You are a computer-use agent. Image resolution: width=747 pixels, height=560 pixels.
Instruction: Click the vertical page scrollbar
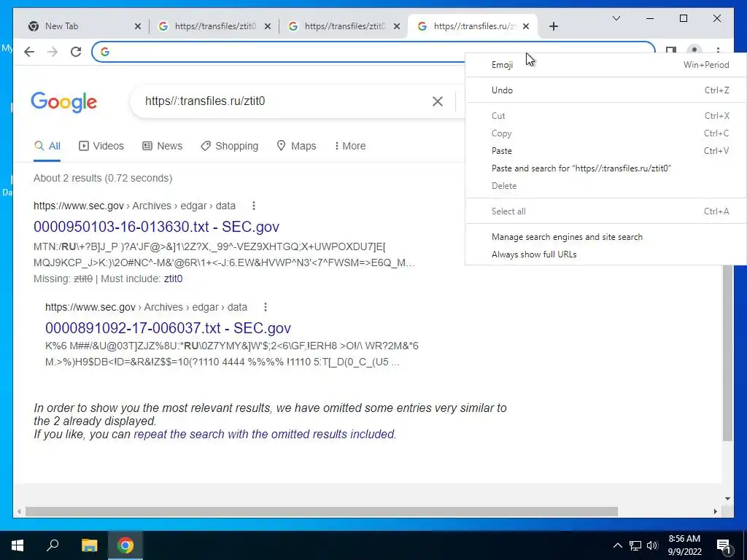point(727,352)
